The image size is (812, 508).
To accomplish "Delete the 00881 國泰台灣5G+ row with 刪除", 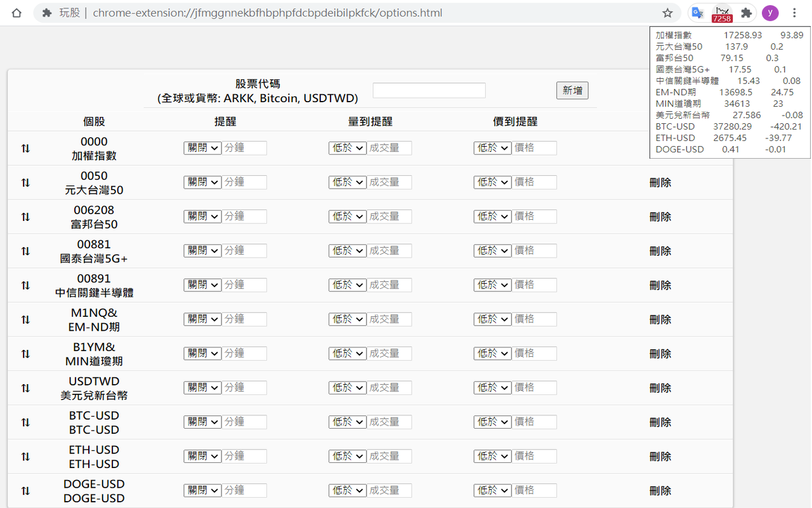I will pos(660,251).
